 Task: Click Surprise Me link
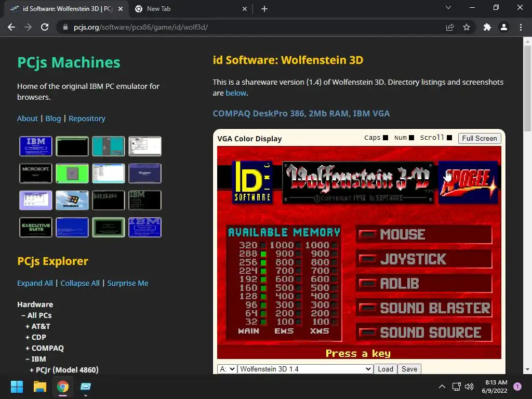[128, 283]
